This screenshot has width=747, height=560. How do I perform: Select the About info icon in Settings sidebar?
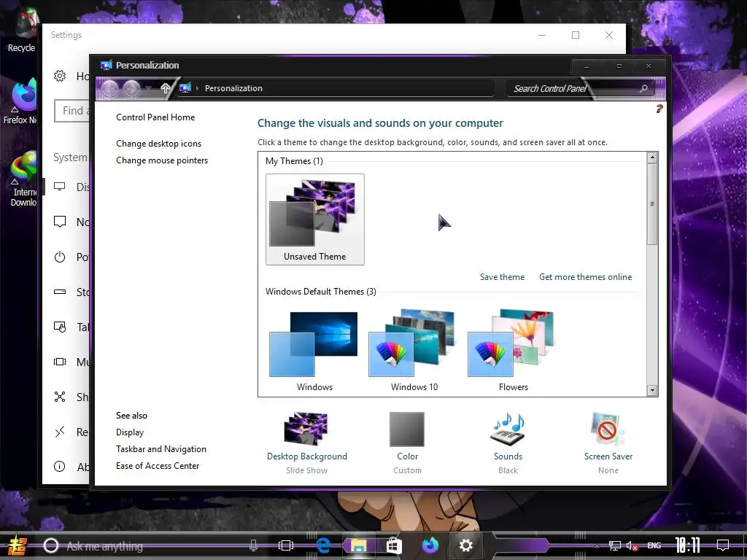(60, 467)
